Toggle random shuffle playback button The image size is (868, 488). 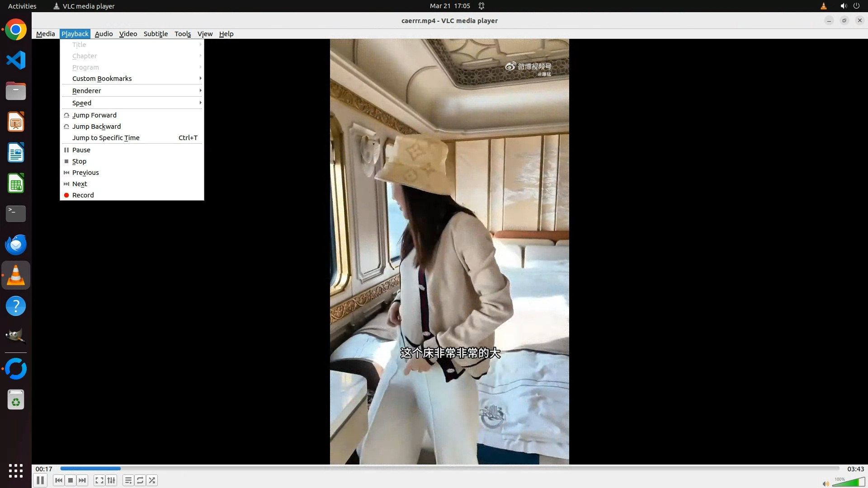coord(152,480)
